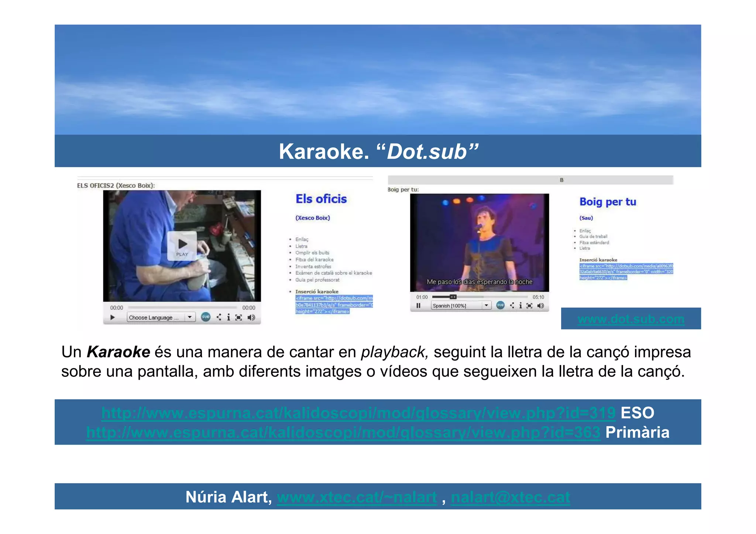This screenshot has width=756, height=534.
Task: Toggle SUB subtitles icon in Els oficis player
Action: (x=206, y=317)
